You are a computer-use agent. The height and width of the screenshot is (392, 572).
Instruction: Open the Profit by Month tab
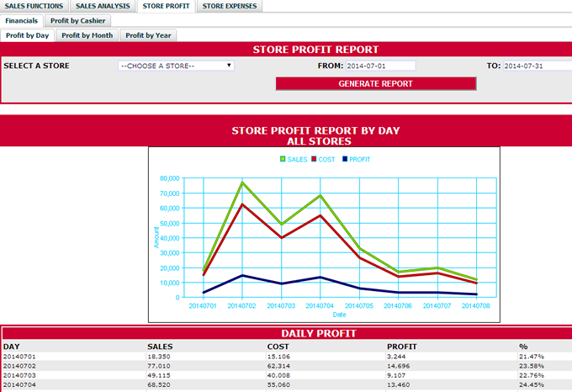coord(87,35)
